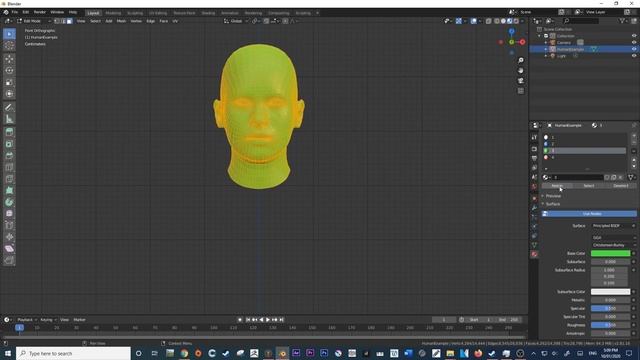Switch to the Modeling workspace tab
Screen dimensions: 640x360
click(x=113, y=13)
